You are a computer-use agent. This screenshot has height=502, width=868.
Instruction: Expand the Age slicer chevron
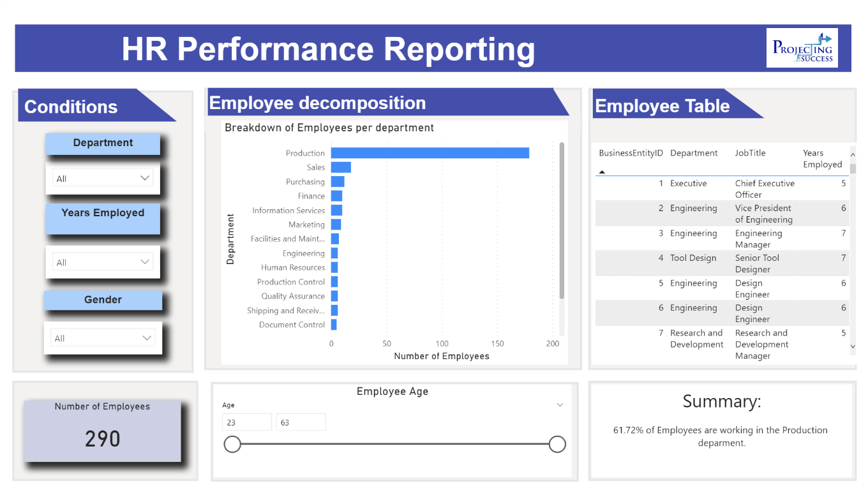pos(560,405)
